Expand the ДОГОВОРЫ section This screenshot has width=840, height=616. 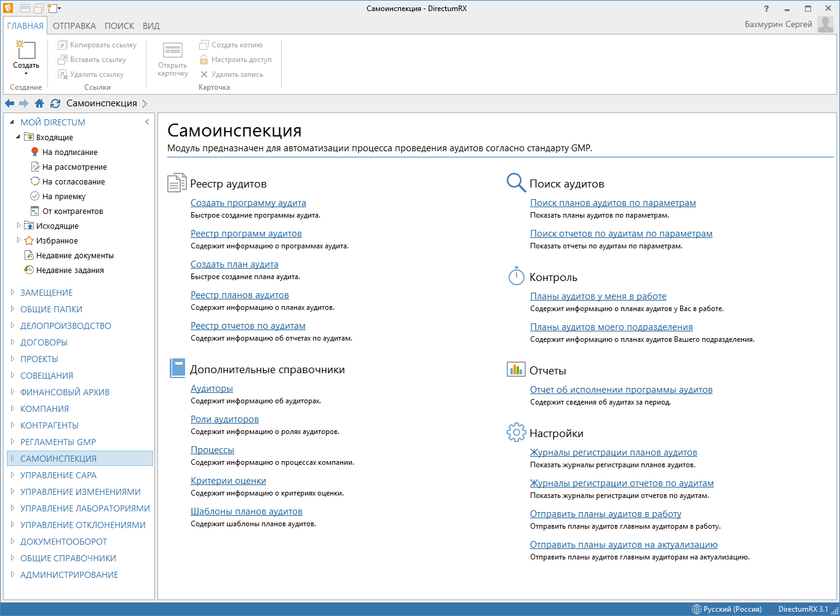tap(12, 342)
